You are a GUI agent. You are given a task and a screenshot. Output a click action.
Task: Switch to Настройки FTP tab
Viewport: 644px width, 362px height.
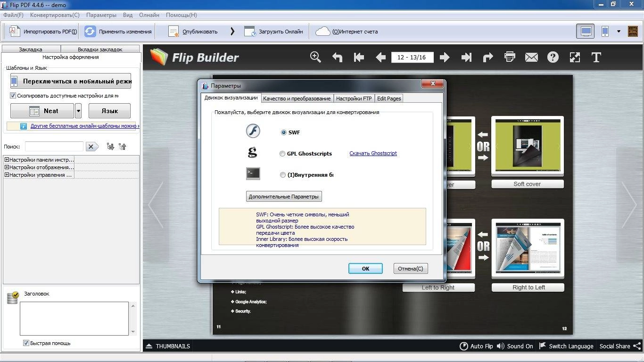[354, 99]
